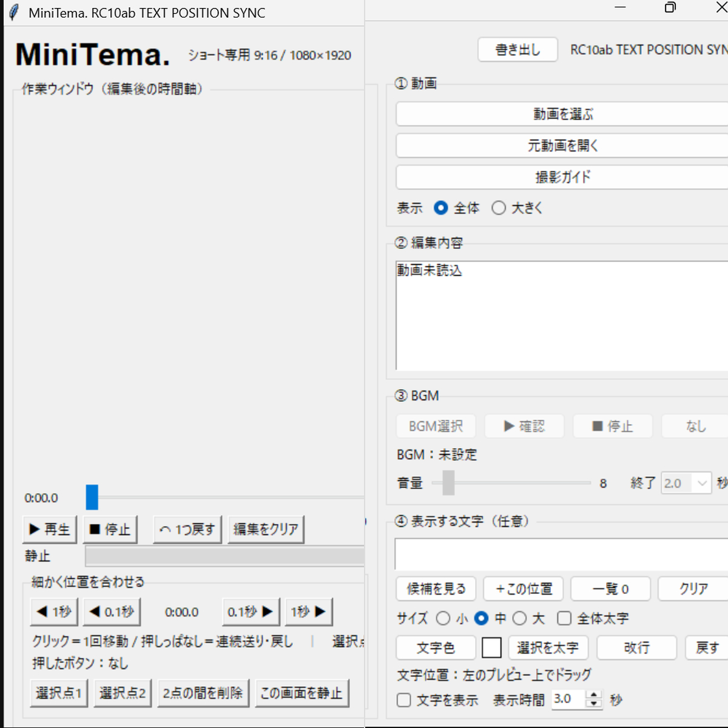The image size is (728, 728).
Task: Click the 選択点1 button
Action: (x=59, y=693)
